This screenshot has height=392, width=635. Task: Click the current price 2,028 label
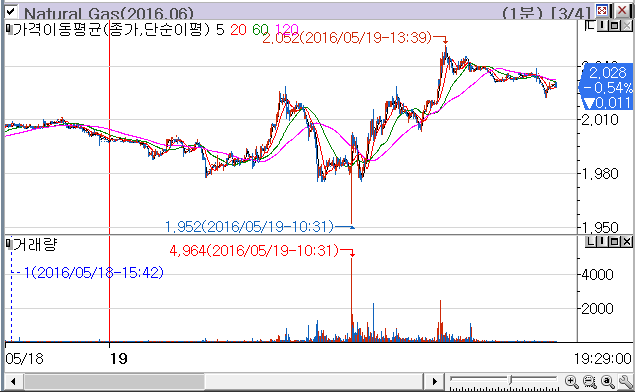tap(608, 73)
